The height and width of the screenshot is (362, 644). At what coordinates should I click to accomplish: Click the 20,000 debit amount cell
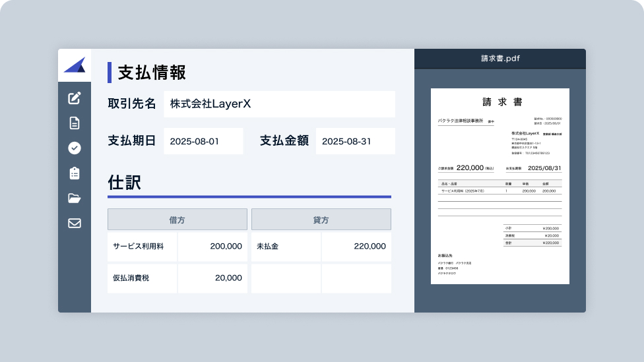212,278
